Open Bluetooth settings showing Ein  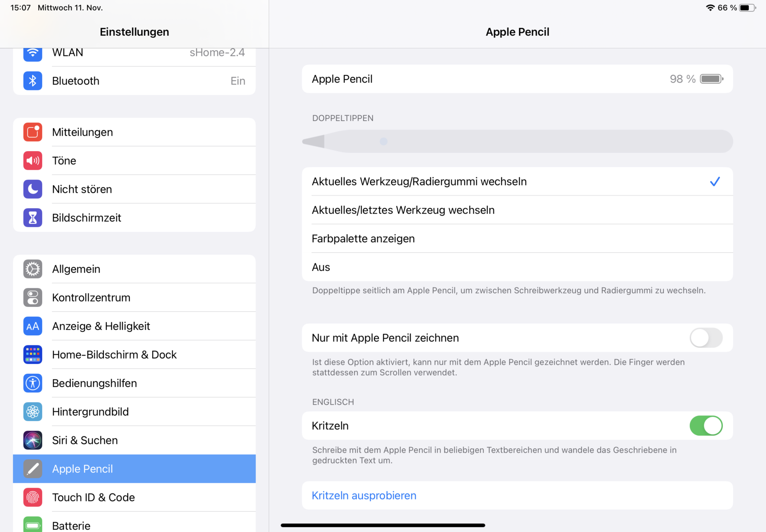click(x=134, y=81)
